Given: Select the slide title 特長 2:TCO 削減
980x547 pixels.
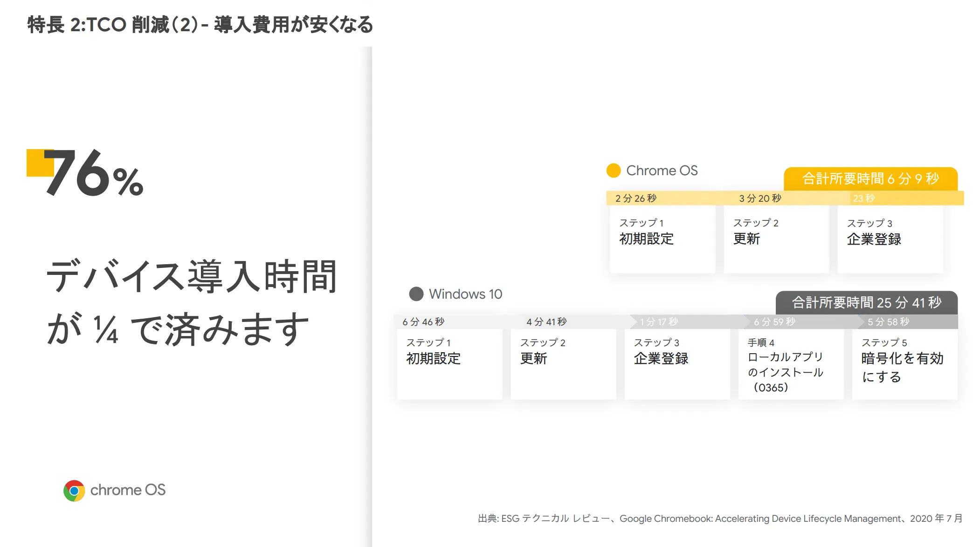Looking at the screenshot, I should point(200,25).
